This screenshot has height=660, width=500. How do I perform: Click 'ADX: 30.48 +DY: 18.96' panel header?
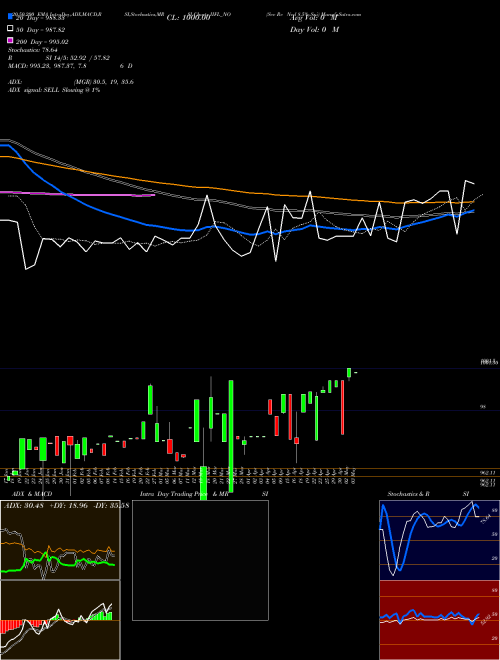[45, 505]
